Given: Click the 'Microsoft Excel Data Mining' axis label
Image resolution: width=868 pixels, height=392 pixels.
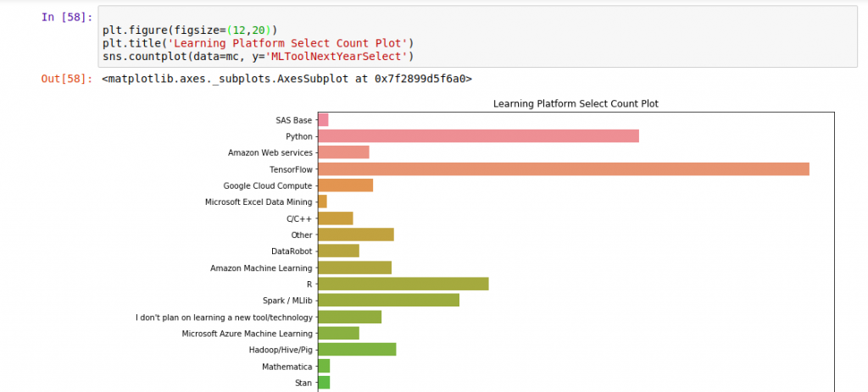Looking at the screenshot, I should point(259,202).
